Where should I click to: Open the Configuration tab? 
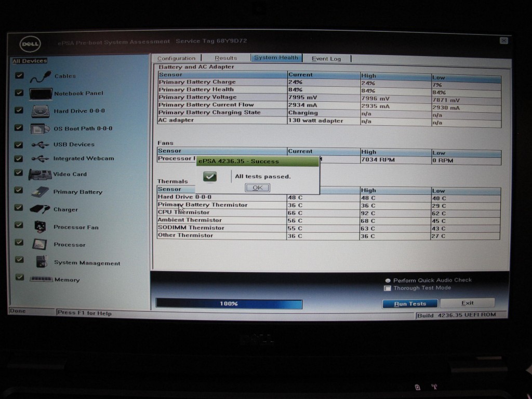[177, 58]
